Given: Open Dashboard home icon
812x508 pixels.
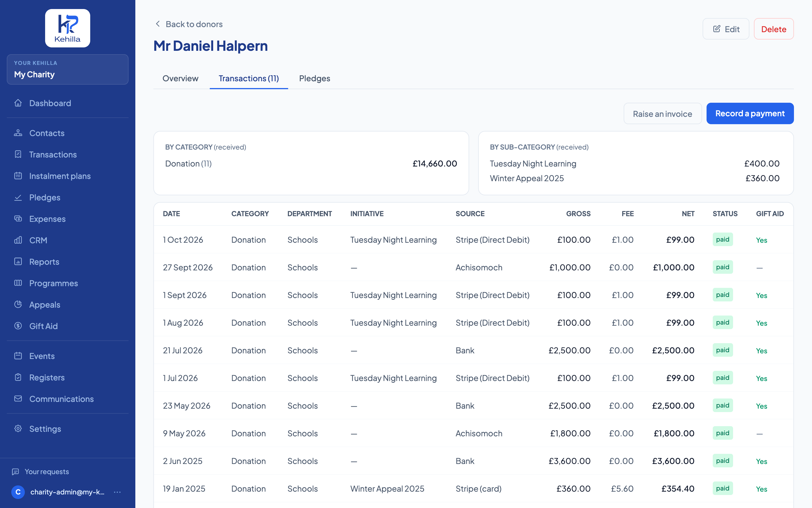Looking at the screenshot, I should point(18,103).
